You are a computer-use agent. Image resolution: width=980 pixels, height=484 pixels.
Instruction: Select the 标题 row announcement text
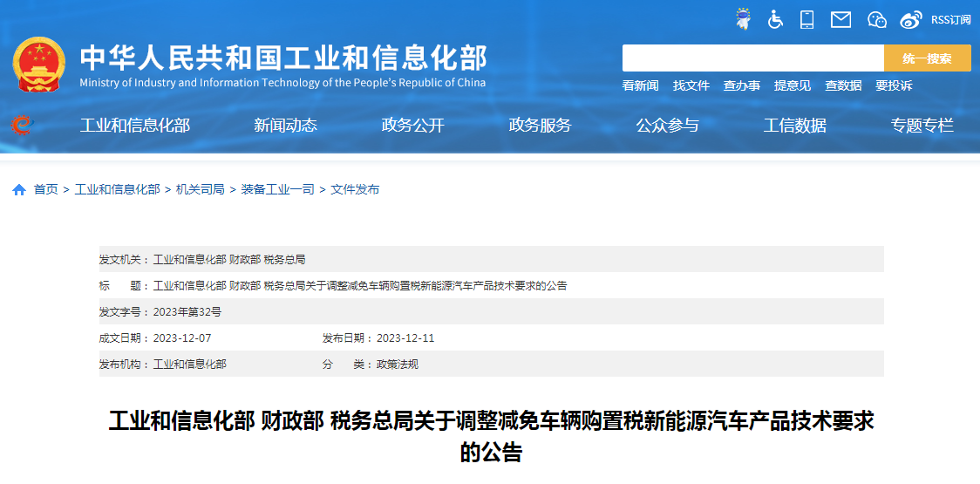(360, 286)
